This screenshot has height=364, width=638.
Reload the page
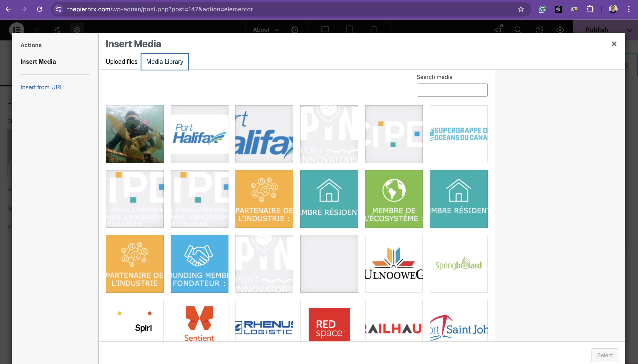pos(40,9)
